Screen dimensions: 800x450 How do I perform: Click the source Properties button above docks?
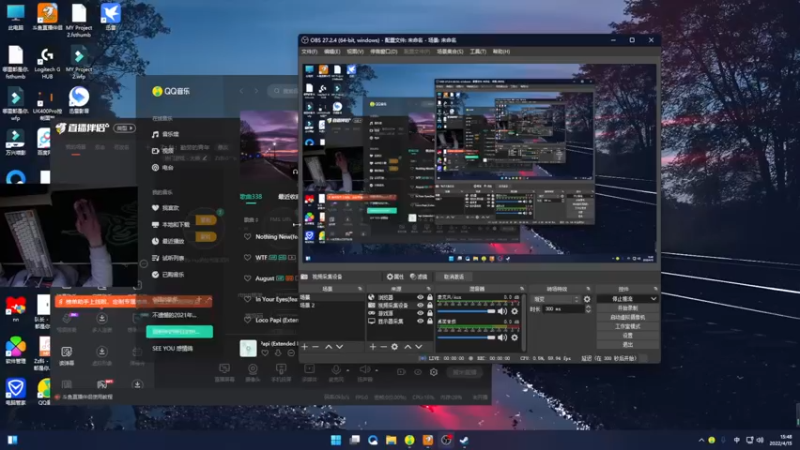(x=395, y=277)
